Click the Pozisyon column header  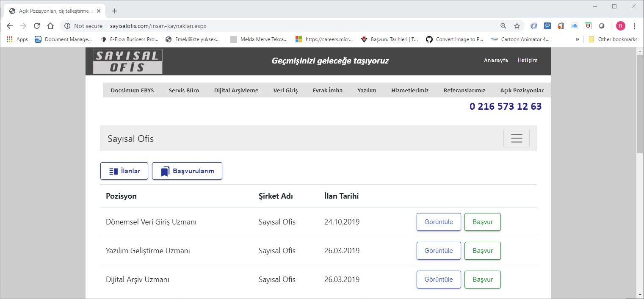coord(121,196)
